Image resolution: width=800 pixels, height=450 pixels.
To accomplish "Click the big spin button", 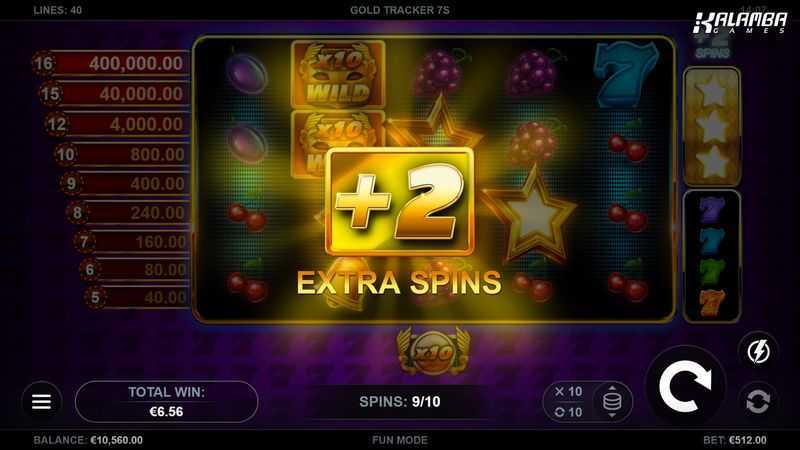I will coord(685,386).
